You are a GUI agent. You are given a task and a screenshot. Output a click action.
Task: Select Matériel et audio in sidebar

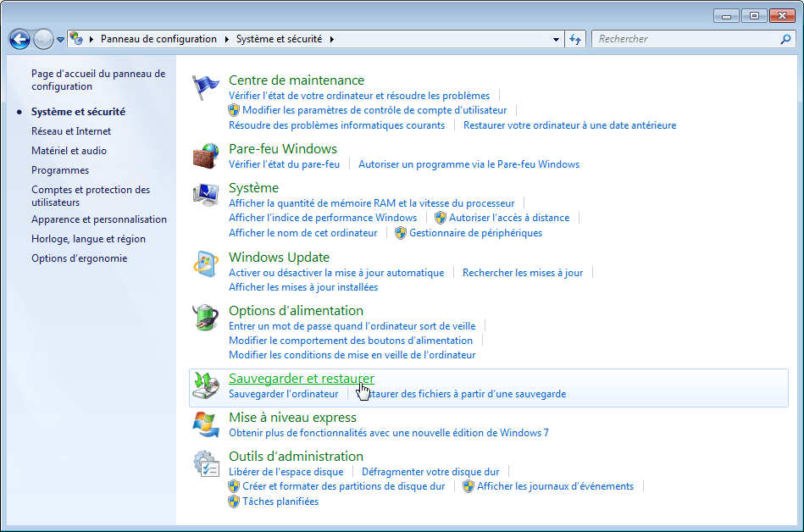click(x=69, y=151)
